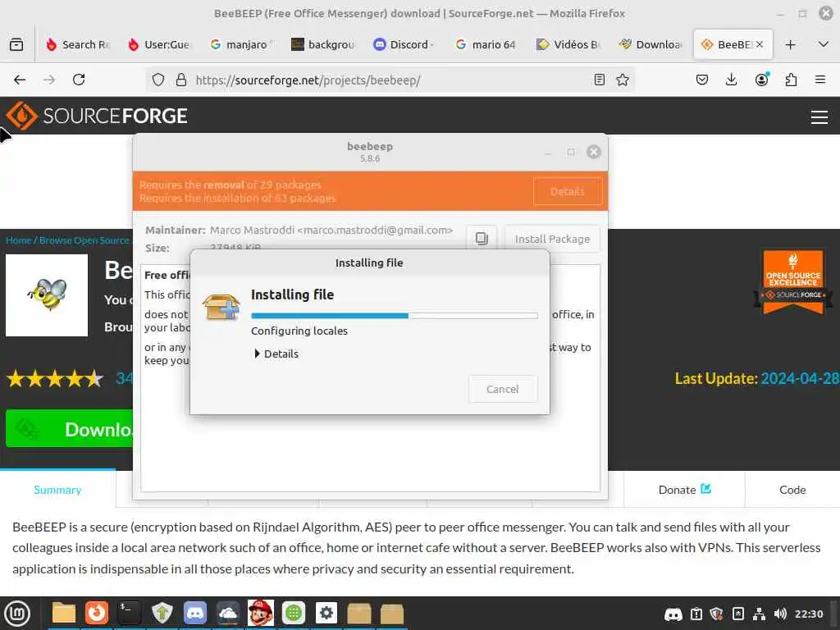Click the Firefox recent browsing tab-list icon
This screenshot has height=630, width=840.
point(16,44)
